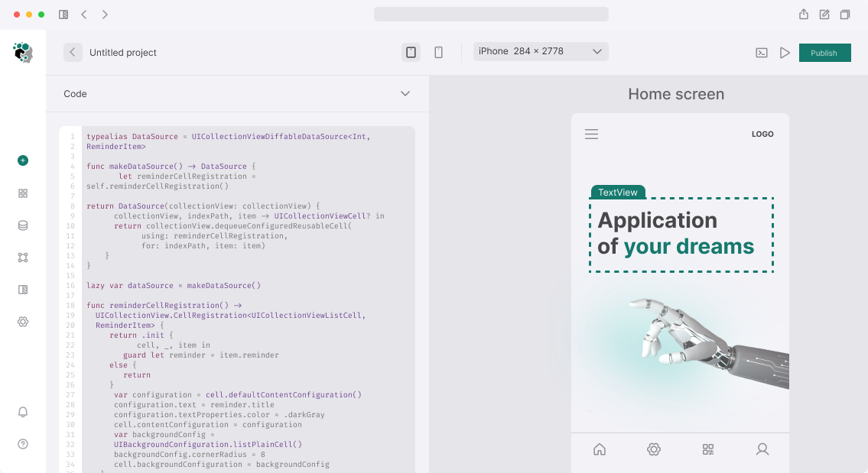This screenshot has height=473, width=868.
Task: Select the home tab in preview
Action: [x=600, y=449]
